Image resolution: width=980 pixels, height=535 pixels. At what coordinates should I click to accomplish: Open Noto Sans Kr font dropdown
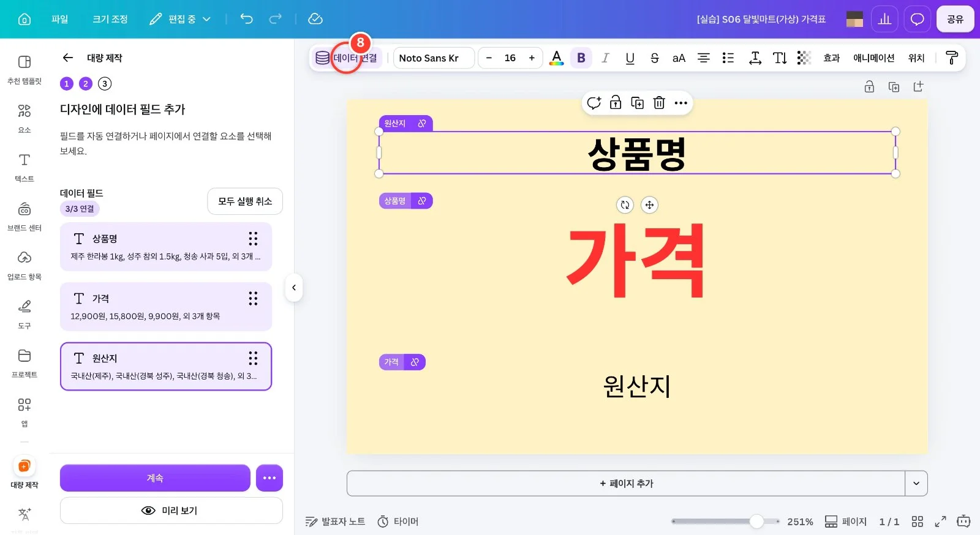click(434, 58)
